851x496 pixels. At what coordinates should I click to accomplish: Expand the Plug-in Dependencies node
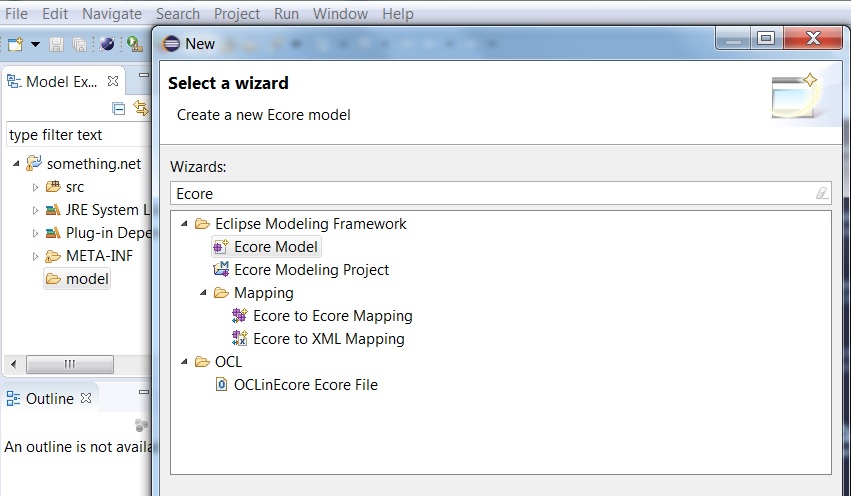[35, 233]
